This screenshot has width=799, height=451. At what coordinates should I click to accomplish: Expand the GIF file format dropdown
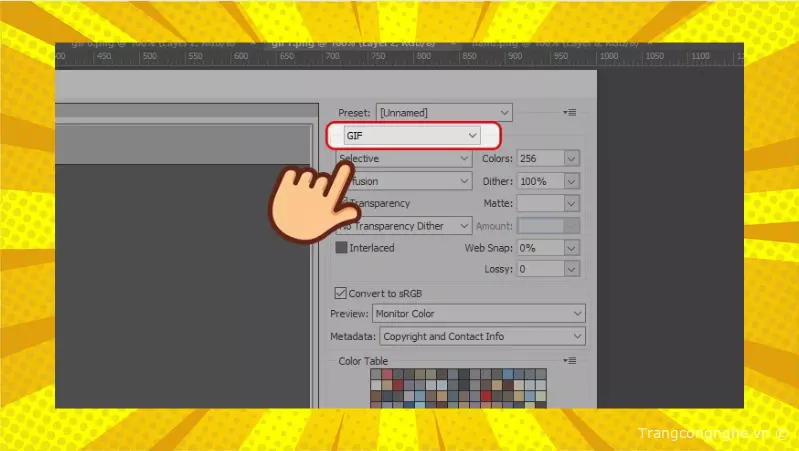[412, 135]
